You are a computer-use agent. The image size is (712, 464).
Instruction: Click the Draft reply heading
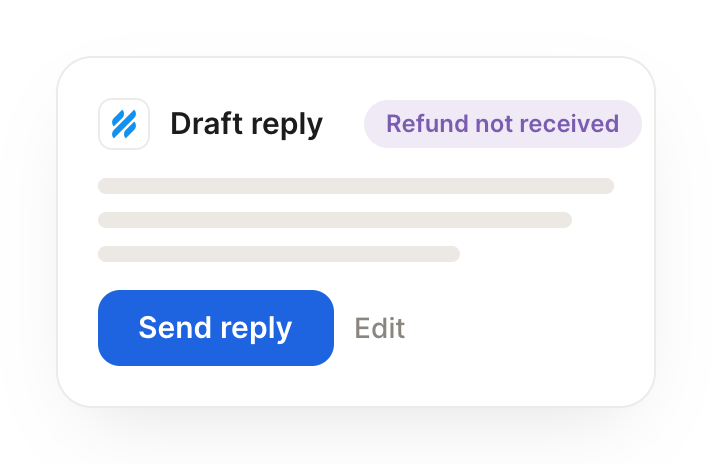click(x=247, y=124)
